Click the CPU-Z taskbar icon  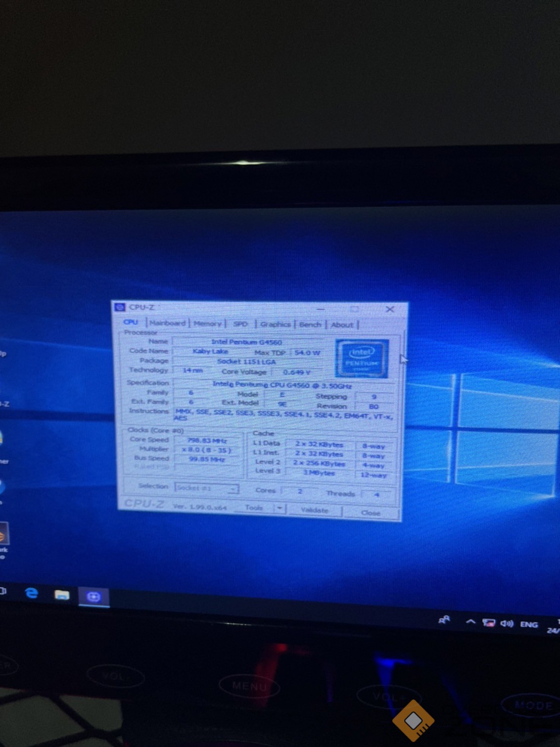coord(94,597)
